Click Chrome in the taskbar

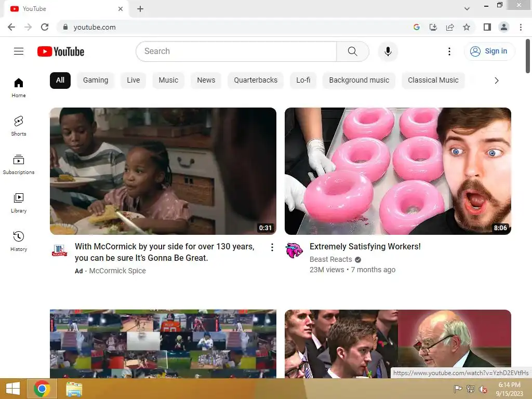click(42, 389)
